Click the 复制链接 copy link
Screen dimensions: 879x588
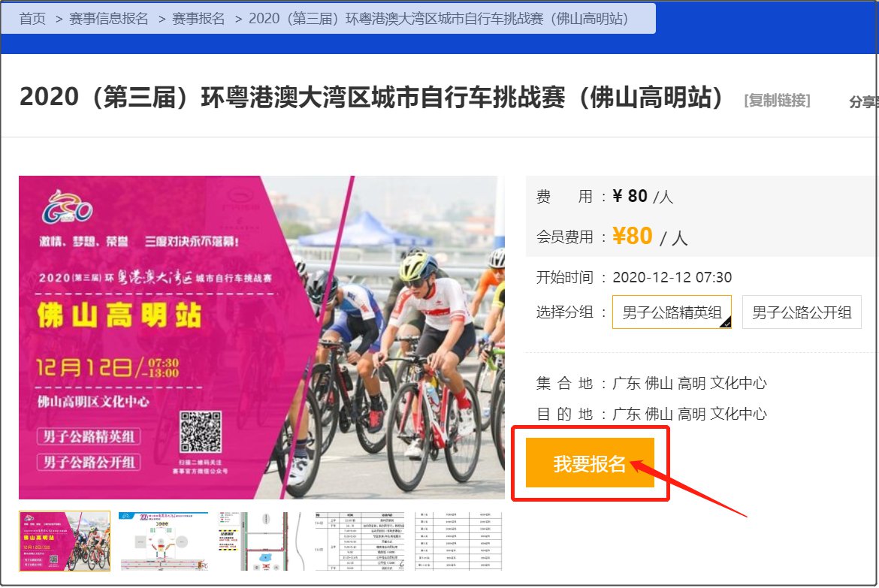(x=777, y=101)
